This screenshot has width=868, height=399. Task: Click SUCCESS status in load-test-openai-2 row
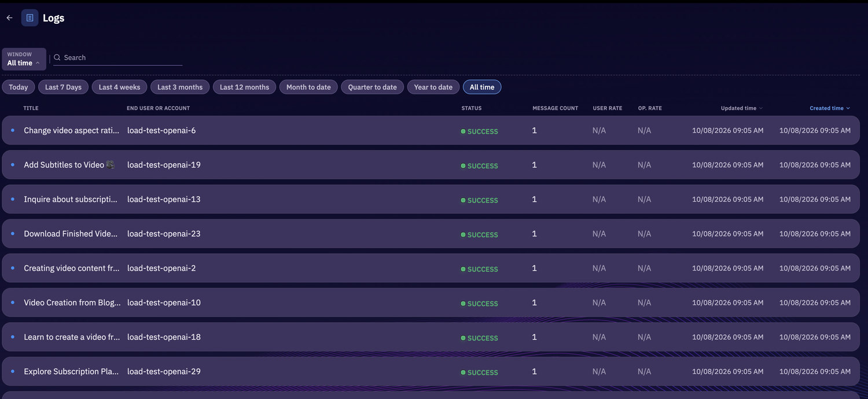click(x=480, y=269)
